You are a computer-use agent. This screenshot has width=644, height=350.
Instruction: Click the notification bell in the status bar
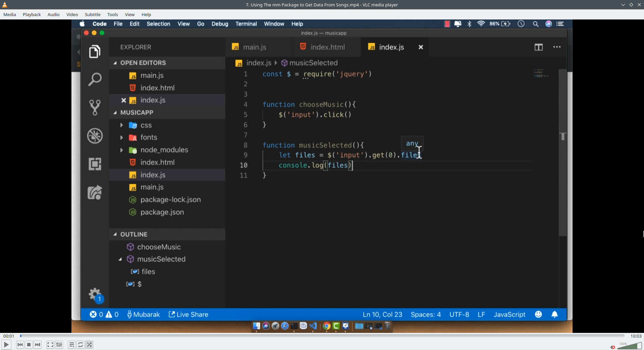[554, 314]
